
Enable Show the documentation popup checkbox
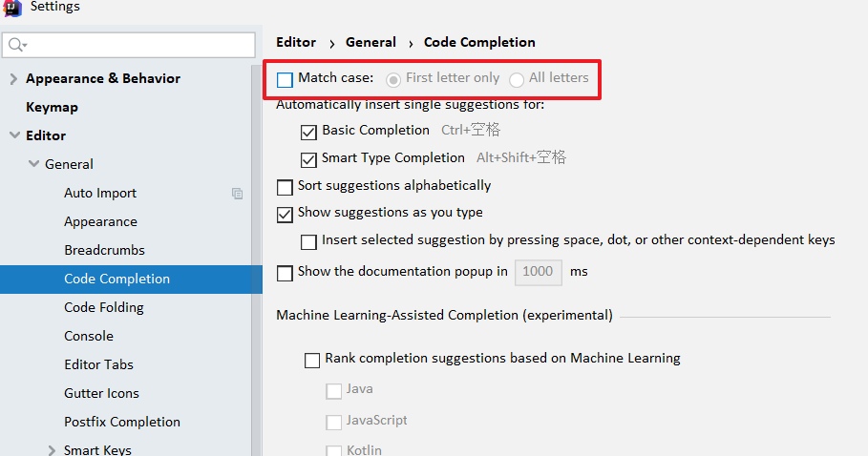[x=285, y=273]
